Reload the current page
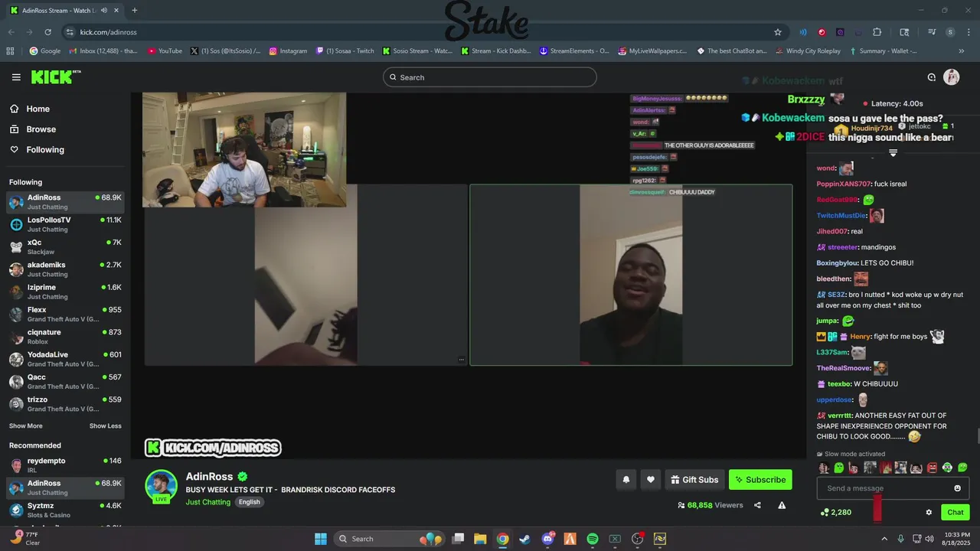This screenshot has height=551, width=980. [x=47, y=32]
